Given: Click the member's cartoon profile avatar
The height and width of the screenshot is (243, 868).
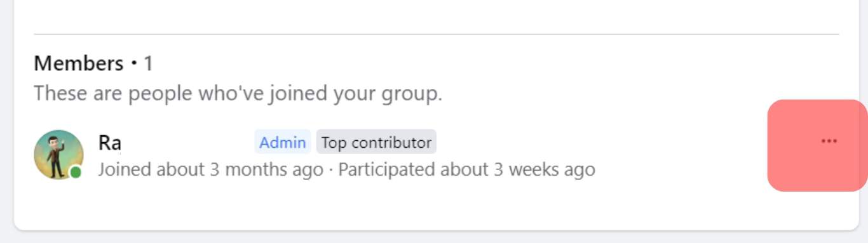Looking at the screenshot, I should point(58,155).
